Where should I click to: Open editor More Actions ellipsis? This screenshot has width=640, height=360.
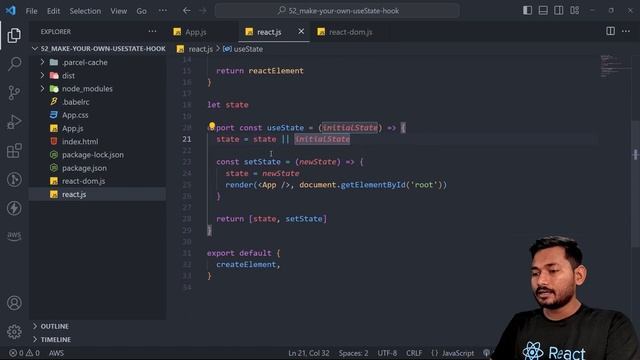pyautogui.click(x=626, y=31)
